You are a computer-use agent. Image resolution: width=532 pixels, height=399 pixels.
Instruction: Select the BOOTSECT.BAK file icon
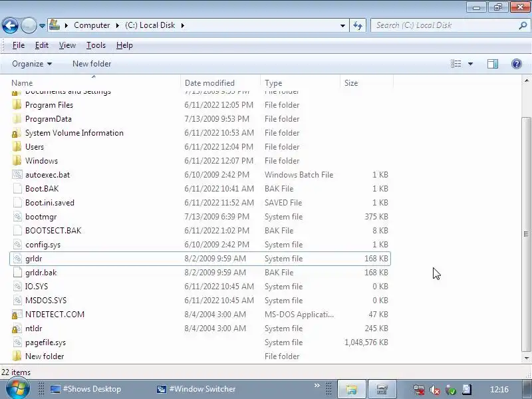point(17,231)
